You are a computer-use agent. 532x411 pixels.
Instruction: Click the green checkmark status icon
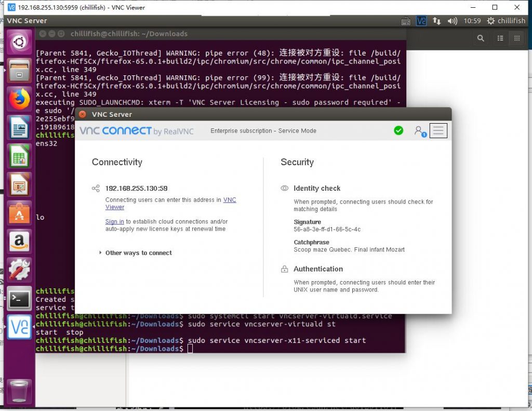[x=398, y=130]
